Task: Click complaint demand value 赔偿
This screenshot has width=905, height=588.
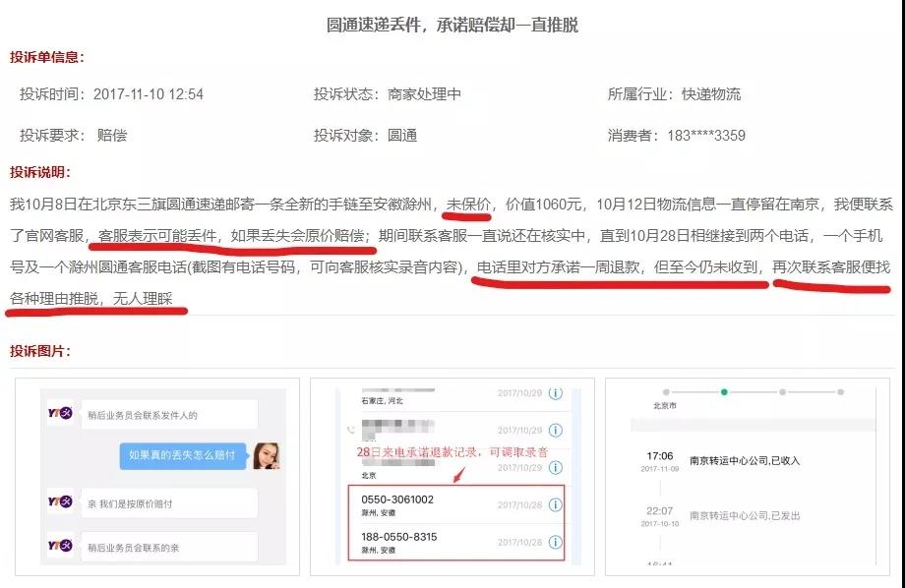Action: tap(112, 136)
